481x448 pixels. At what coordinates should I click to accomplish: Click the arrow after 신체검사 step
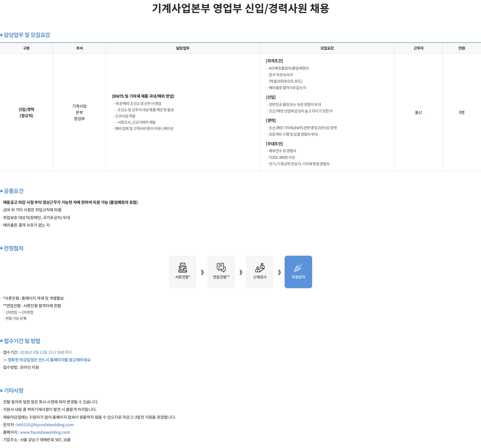[x=279, y=272]
